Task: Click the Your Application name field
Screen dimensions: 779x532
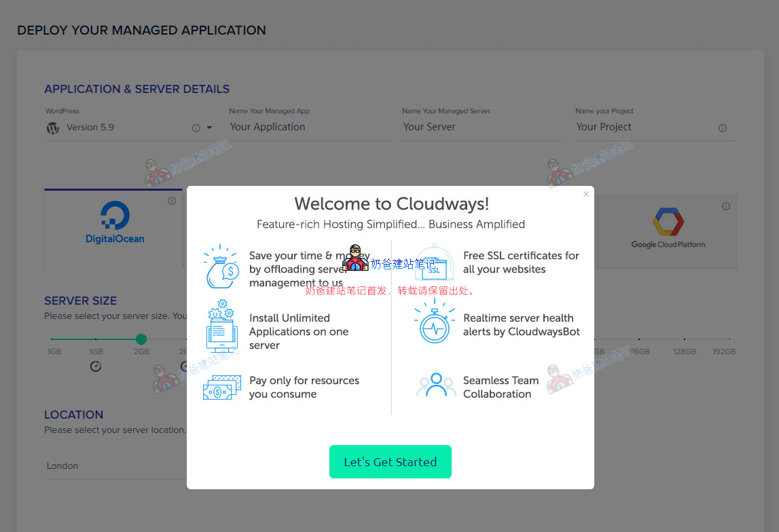Action: [308, 128]
